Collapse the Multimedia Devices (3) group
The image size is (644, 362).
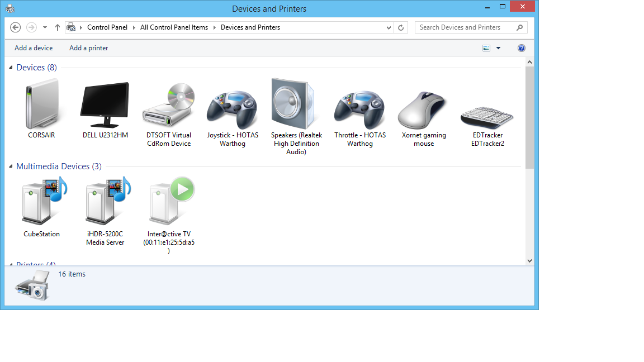[11, 166]
